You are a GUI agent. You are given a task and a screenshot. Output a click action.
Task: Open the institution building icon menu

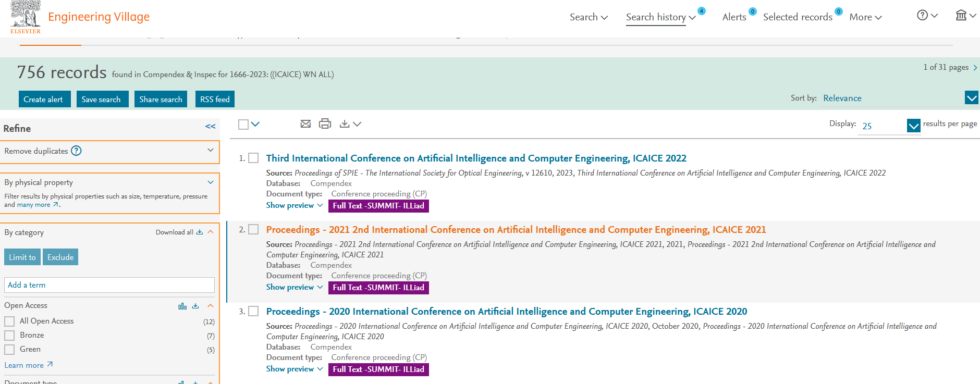point(965,16)
